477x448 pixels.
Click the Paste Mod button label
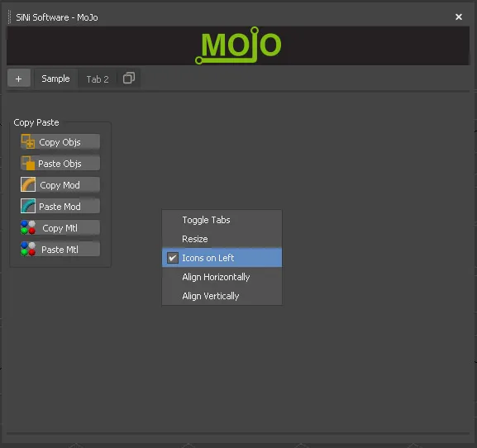tap(60, 207)
